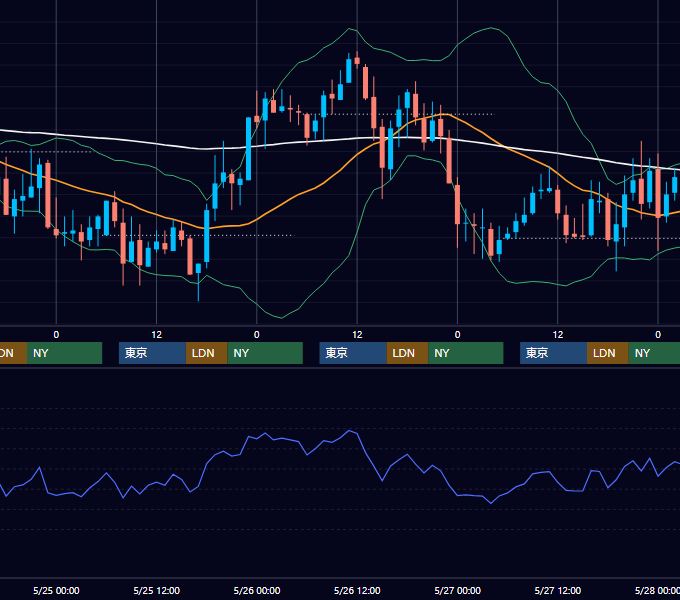Screen dimensions: 680x600
Task: Select the 東京 session block on 5/27
Action: 553,353
